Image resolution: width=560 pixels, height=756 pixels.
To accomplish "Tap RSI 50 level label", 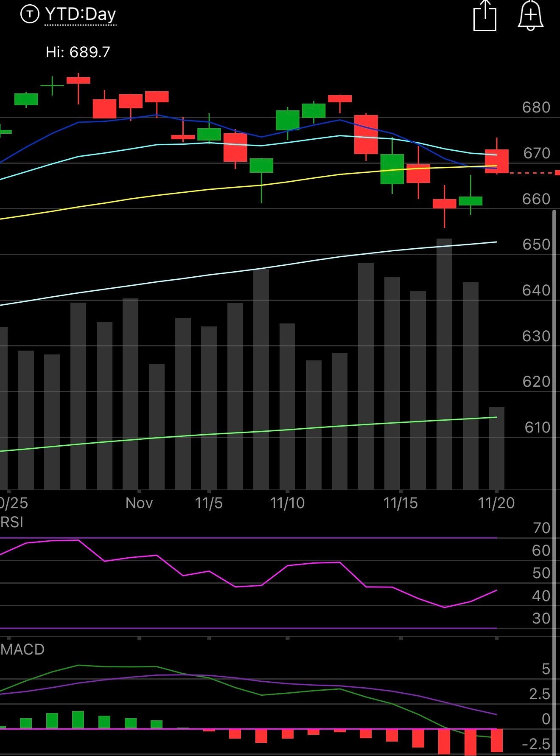I will pyautogui.click(x=541, y=573).
